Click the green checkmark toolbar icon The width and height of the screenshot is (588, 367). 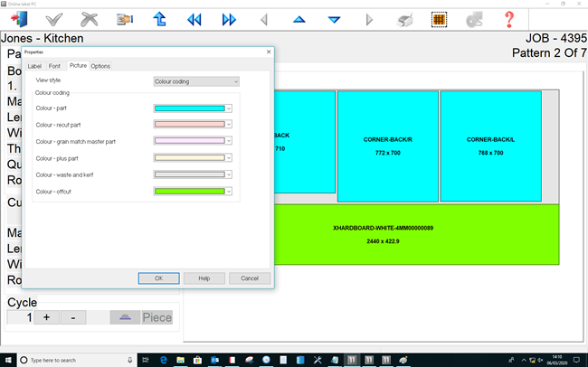54,18
